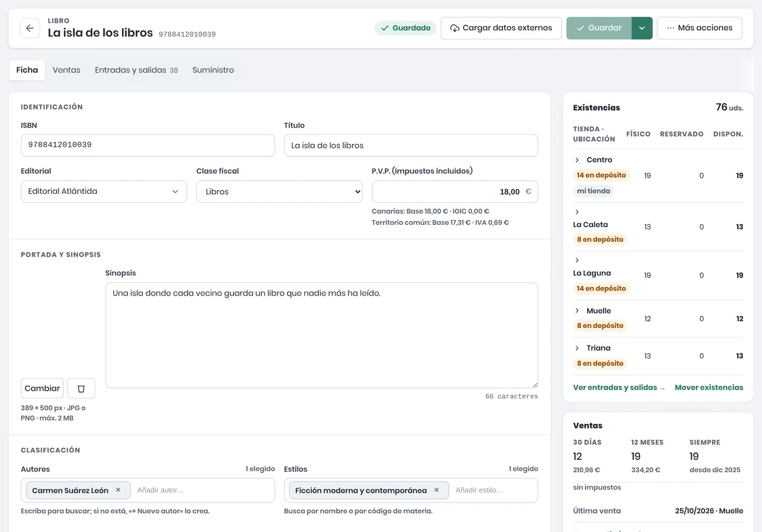Click the 25/10/2026 · Muelle last sale value
762x532 pixels.
tap(709, 511)
